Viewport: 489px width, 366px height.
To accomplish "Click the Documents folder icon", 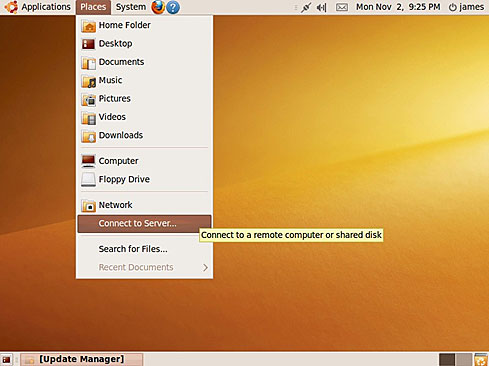I will click(x=88, y=62).
